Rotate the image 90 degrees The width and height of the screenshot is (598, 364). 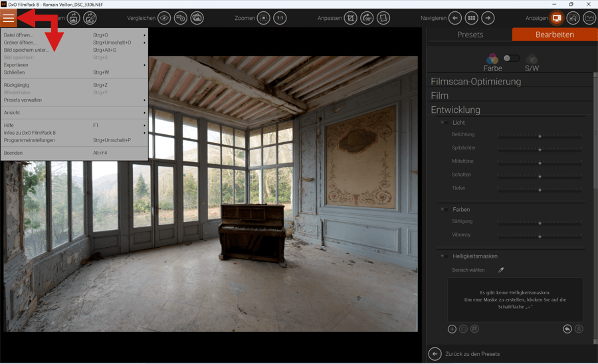(367, 18)
